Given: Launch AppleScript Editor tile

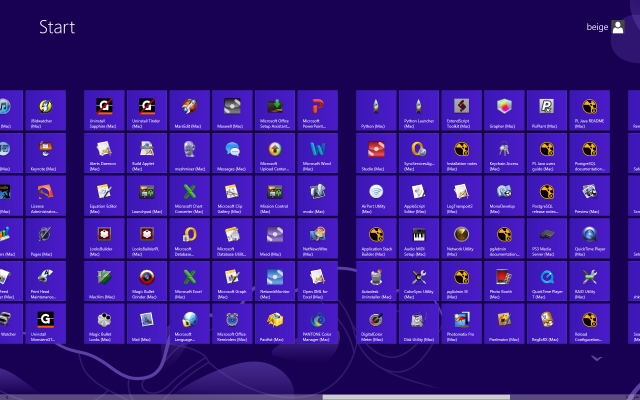Looking at the screenshot, I should pyautogui.click(x=419, y=196).
